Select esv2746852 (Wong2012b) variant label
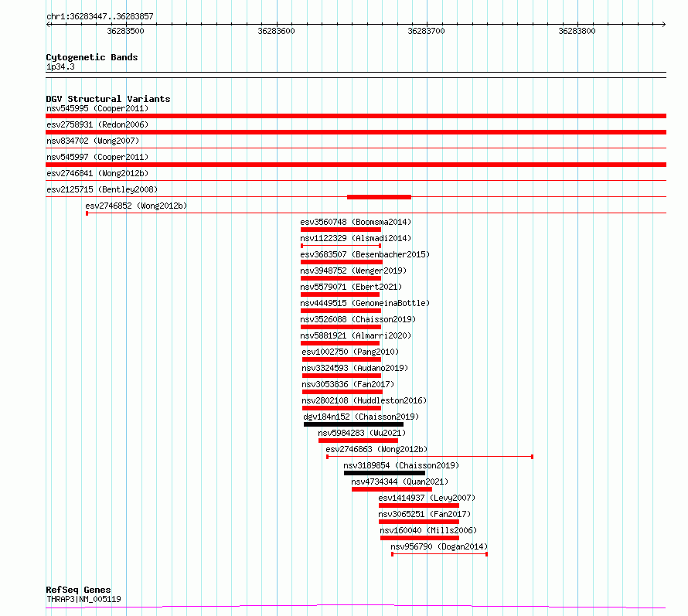This screenshot has height=616, width=688. (136, 206)
